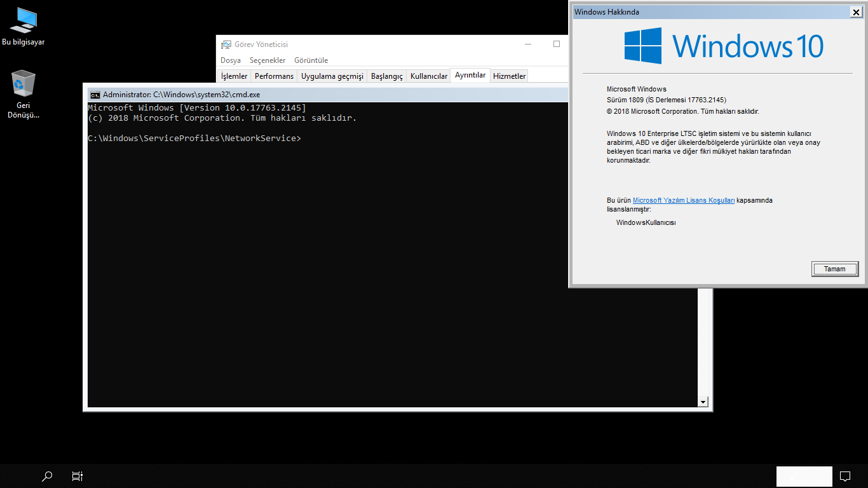Image resolution: width=868 pixels, height=488 pixels.
Task: Go to the Kullanıcılar tab
Action: click(429, 76)
